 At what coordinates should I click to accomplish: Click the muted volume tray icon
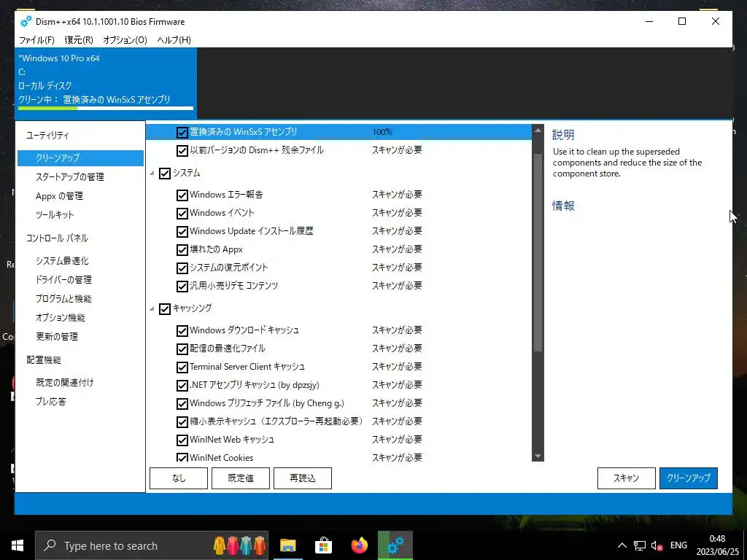[x=657, y=545]
